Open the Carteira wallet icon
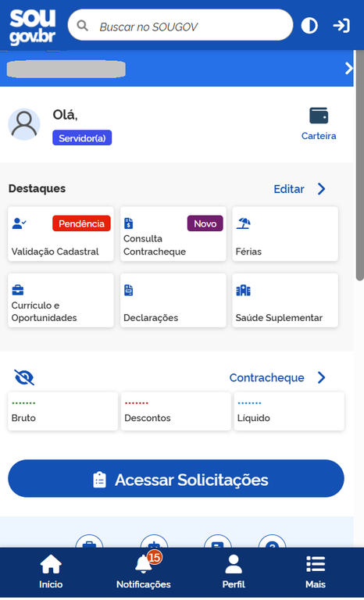 point(319,116)
